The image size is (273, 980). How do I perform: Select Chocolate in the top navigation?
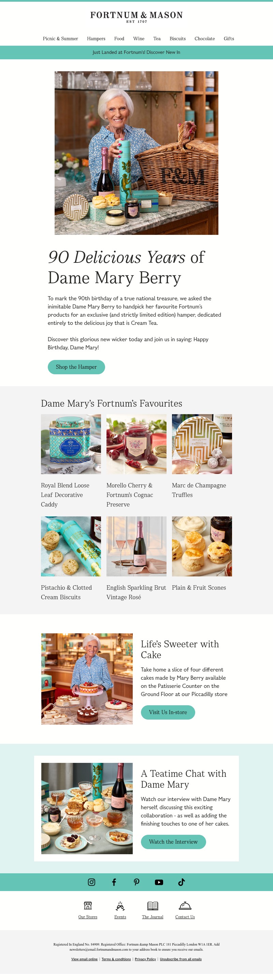coord(204,39)
